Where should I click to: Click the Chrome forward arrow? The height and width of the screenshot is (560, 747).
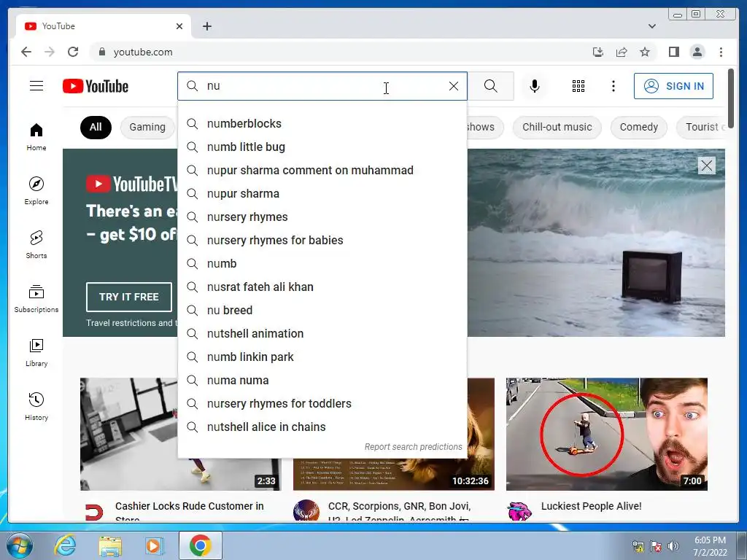(50, 52)
